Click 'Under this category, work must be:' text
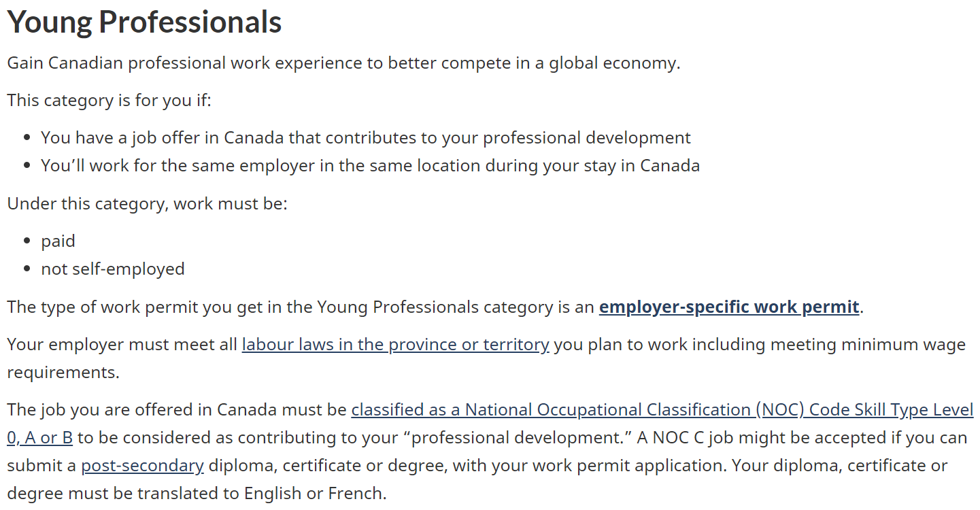This screenshot has height=510, width=980. coord(147,204)
